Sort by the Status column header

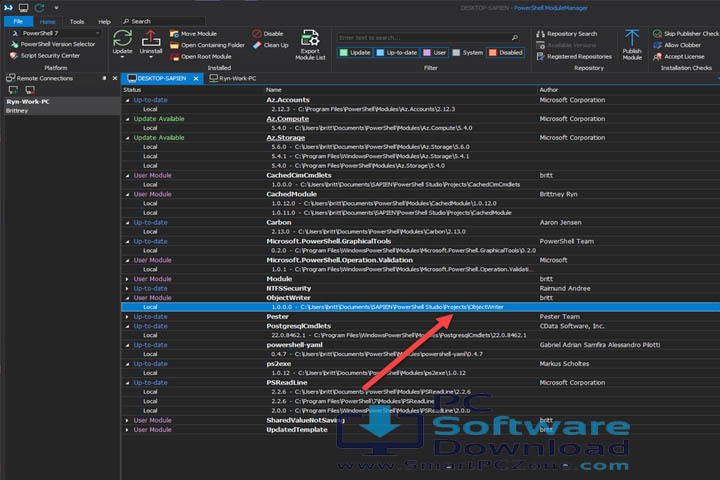click(x=132, y=90)
